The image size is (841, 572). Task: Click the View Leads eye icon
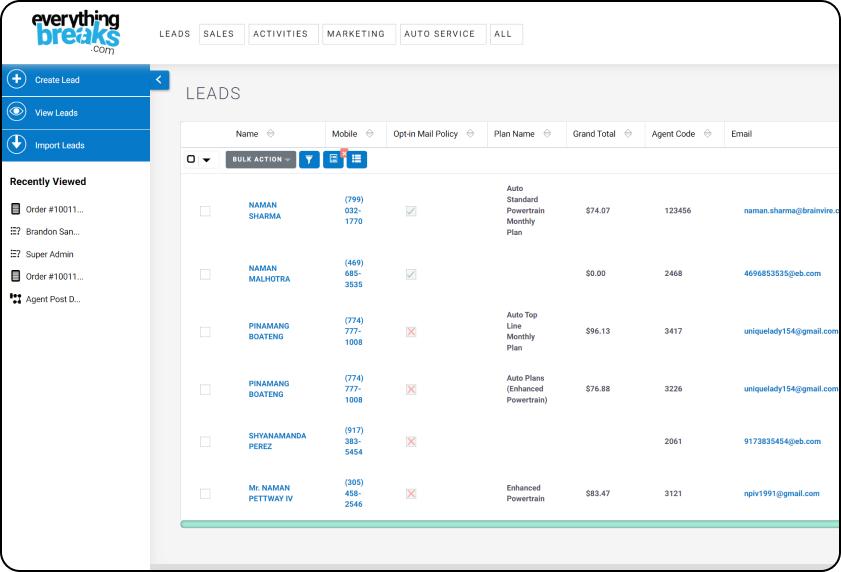pos(16,113)
